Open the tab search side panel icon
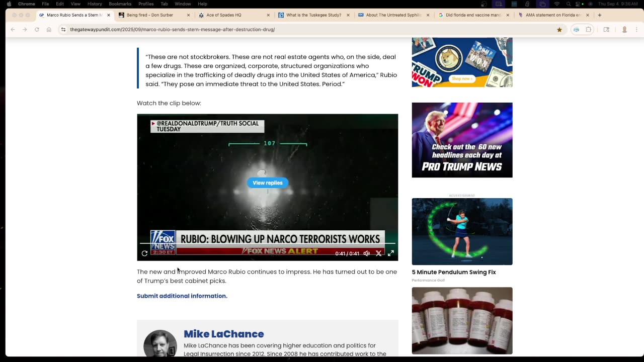The width and height of the screenshot is (644, 362). 606,30
